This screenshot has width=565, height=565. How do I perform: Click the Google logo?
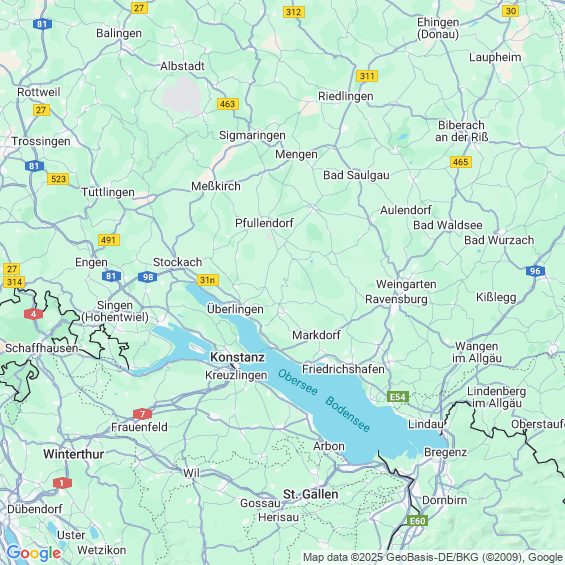coord(34,553)
